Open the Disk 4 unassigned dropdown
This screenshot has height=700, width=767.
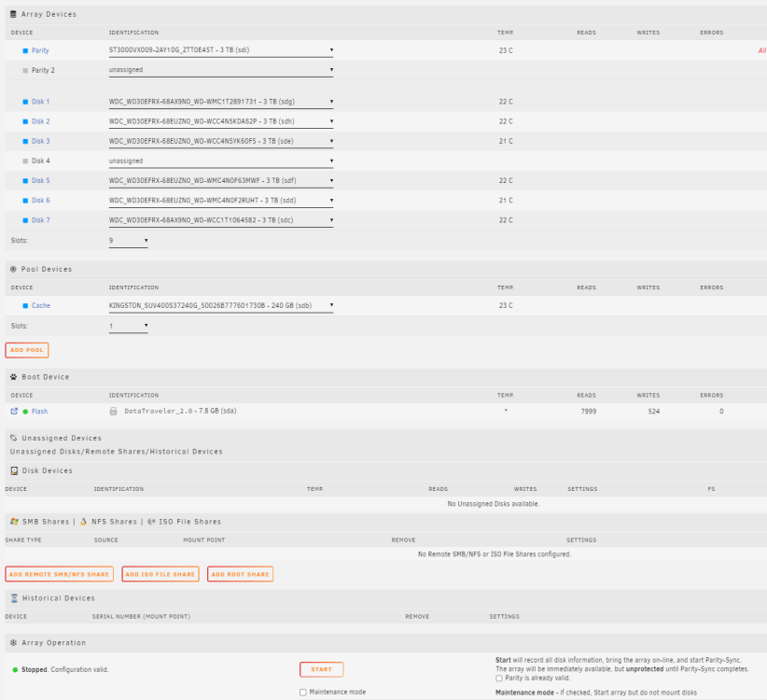click(x=221, y=161)
